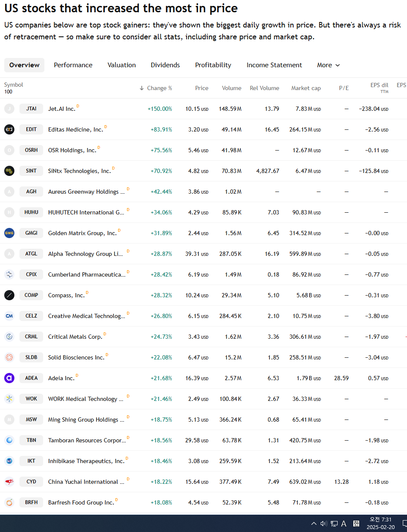Click the Inhibikase Therapeutics logo icon
407x532 pixels.
click(9, 461)
